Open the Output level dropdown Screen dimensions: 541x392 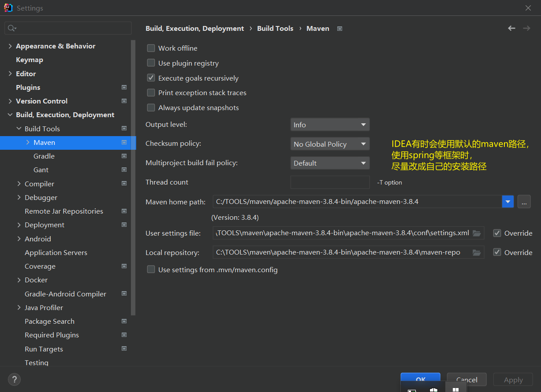point(330,125)
